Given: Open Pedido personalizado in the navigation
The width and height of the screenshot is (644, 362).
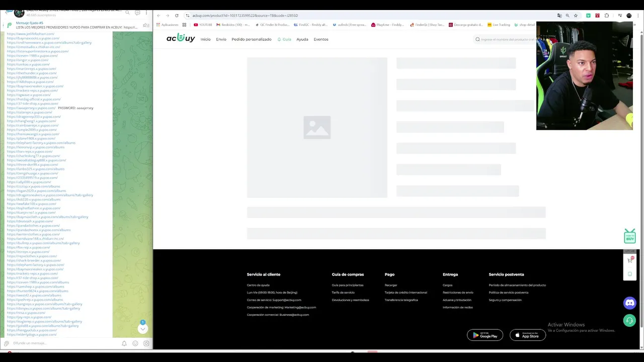Looking at the screenshot, I should [x=251, y=39].
